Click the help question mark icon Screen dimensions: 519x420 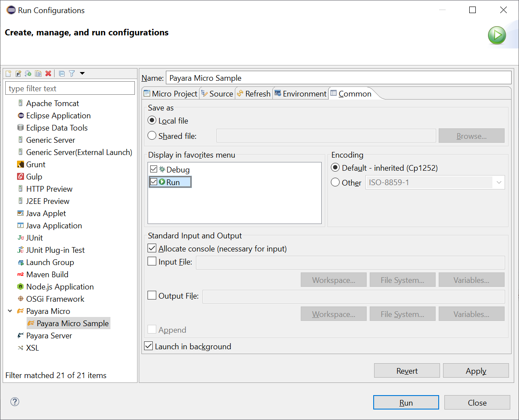[14, 402]
